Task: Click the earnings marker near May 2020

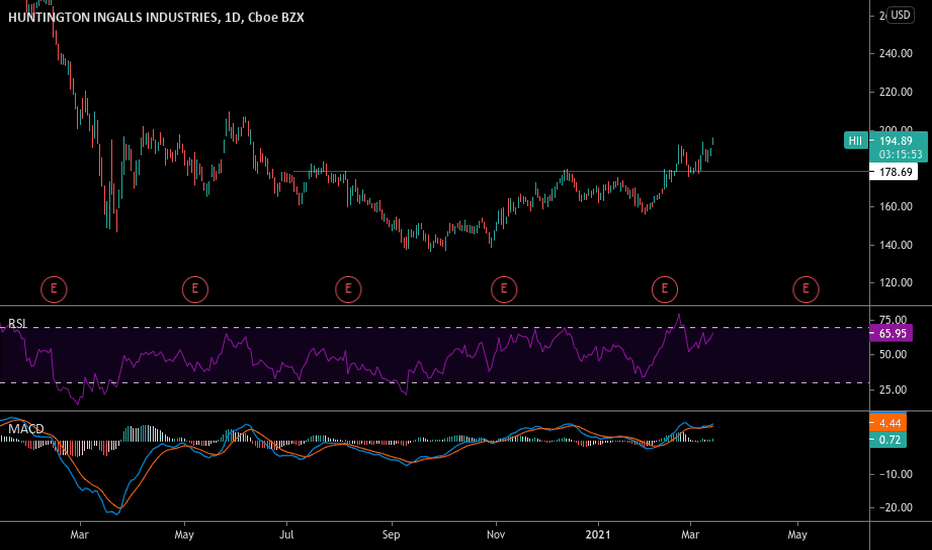Action: 195,290
